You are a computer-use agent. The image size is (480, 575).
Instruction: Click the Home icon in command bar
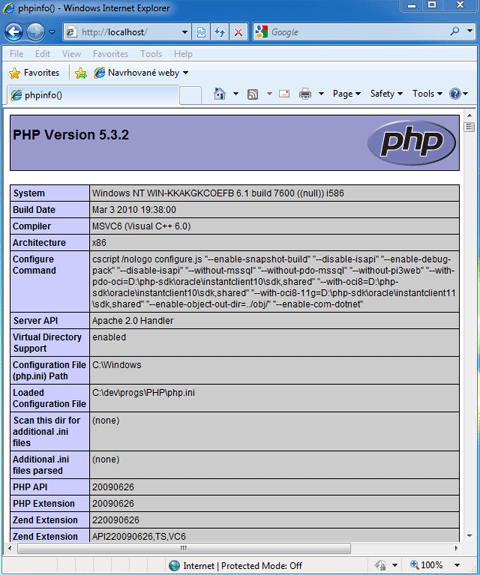tap(220, 94)
